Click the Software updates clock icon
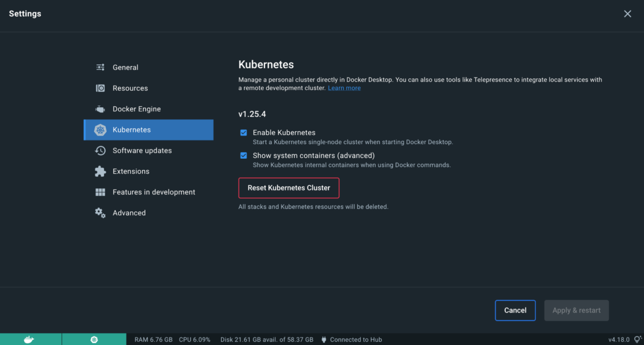 pyautogui.click(x=100, y=150)
